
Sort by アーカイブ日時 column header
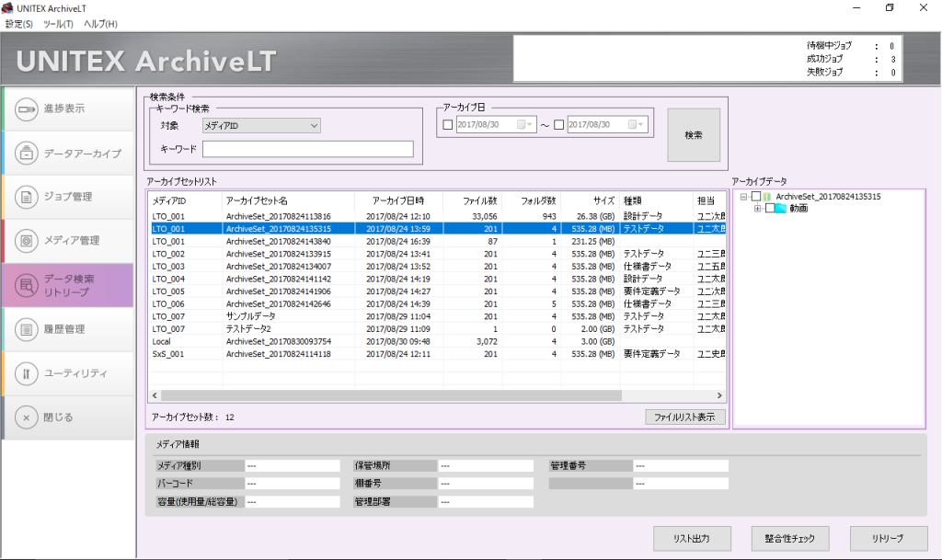(x=398, y=200)
